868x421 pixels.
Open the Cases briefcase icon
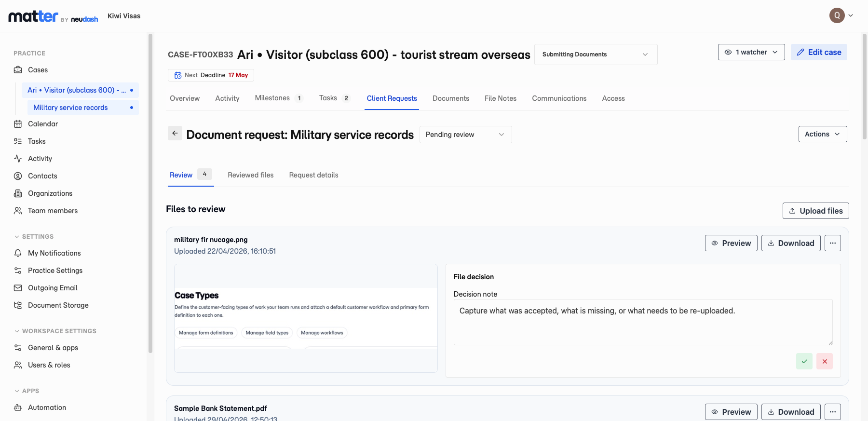coord(18,70)
